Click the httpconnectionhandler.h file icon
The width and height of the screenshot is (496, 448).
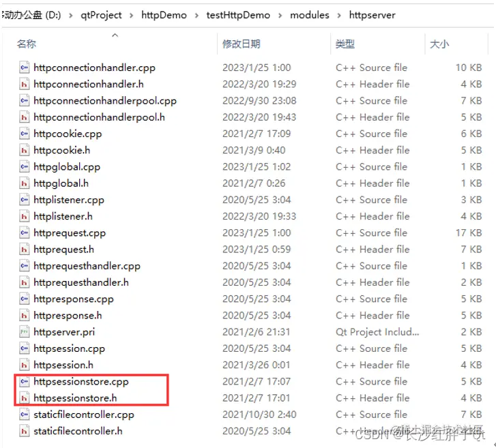(x=25, y=84)
